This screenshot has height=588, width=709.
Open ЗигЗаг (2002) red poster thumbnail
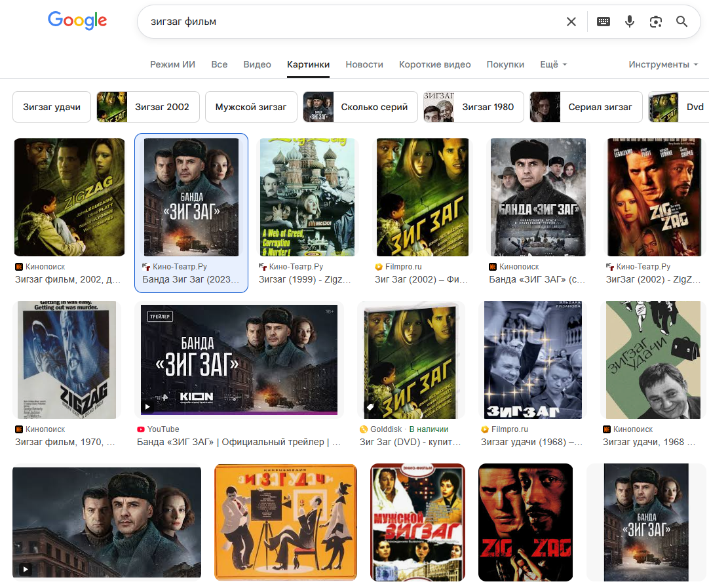click(654, 197)
